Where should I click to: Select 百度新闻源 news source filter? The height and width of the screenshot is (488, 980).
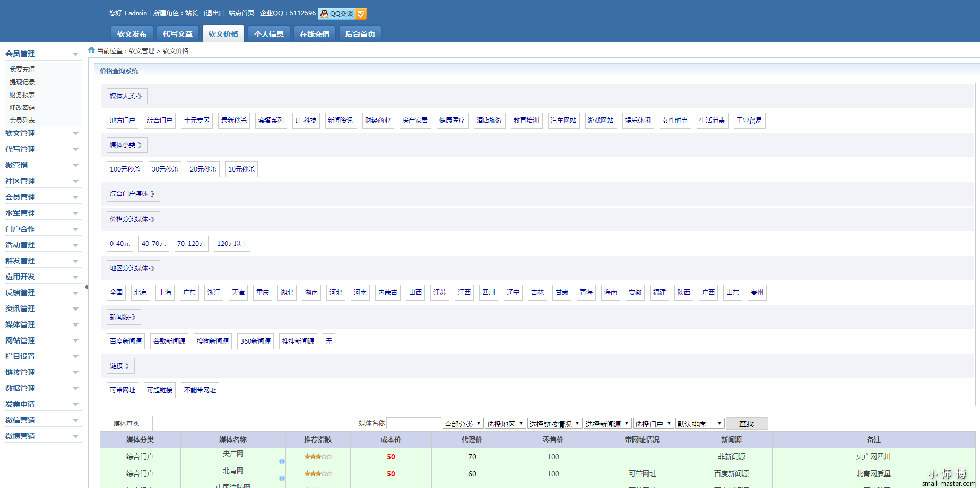(x=126, y=341)
